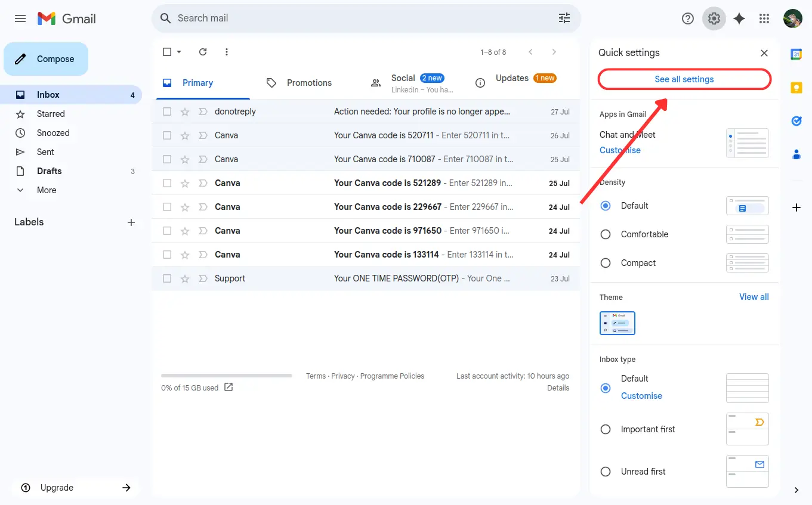Viewport: 812px width, 505px height.
Task: Open the Gemini sparkle icon
Action: [739, 18]
